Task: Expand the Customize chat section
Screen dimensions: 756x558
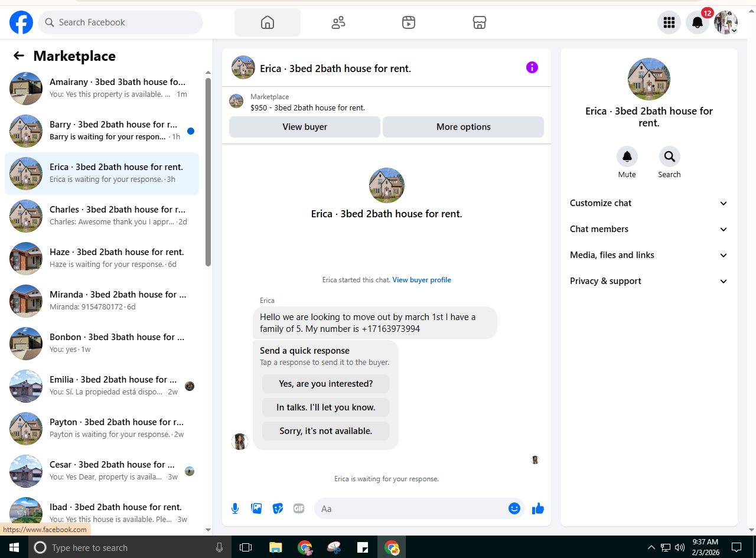Action: coord(649,203)
